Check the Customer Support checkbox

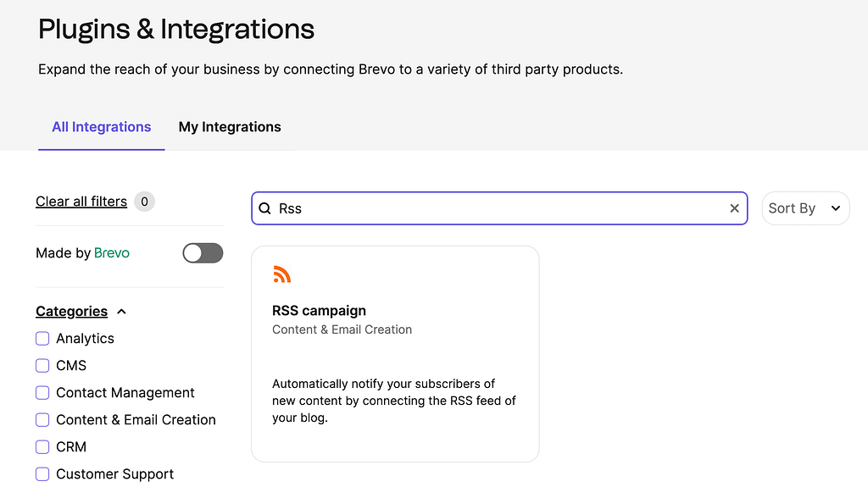(42, 473)
